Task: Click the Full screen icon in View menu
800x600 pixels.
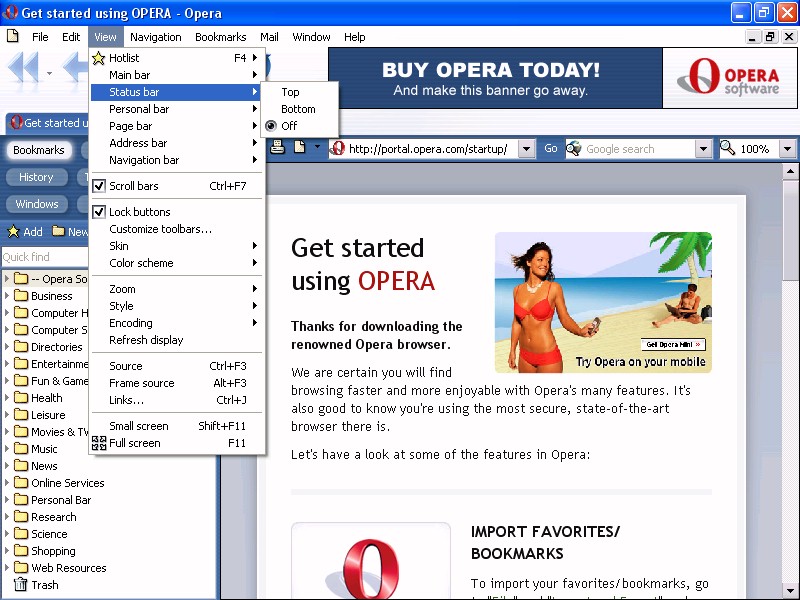Action: click(x=99, y=443)
